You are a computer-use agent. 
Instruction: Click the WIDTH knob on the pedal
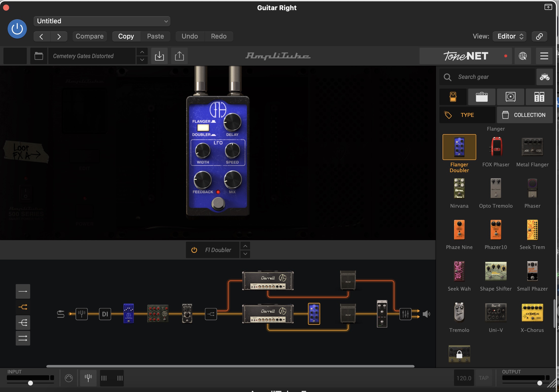203,151
